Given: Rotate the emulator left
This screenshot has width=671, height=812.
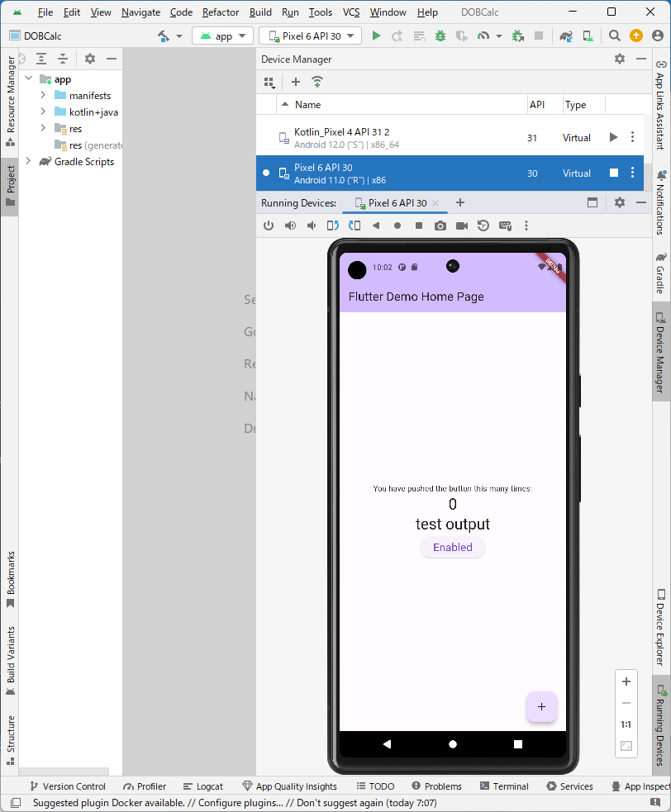Looking at the screenshot, I should (x=333, y=226).
